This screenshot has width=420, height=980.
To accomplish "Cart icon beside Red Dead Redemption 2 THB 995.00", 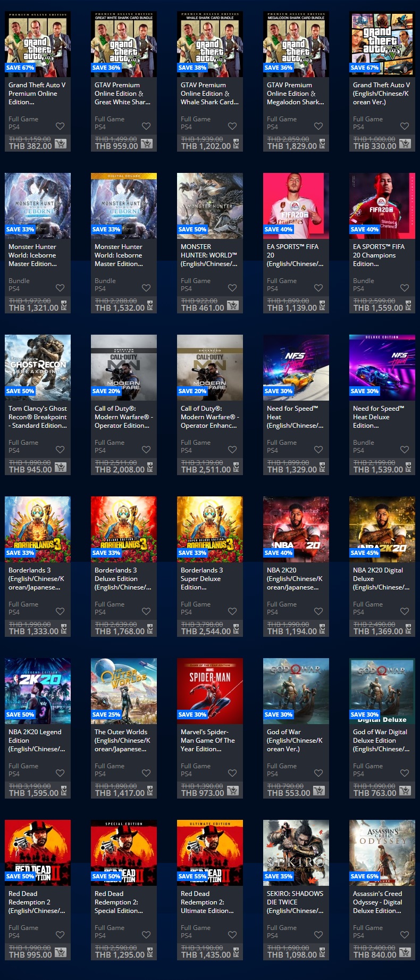I will click(61, 952).
